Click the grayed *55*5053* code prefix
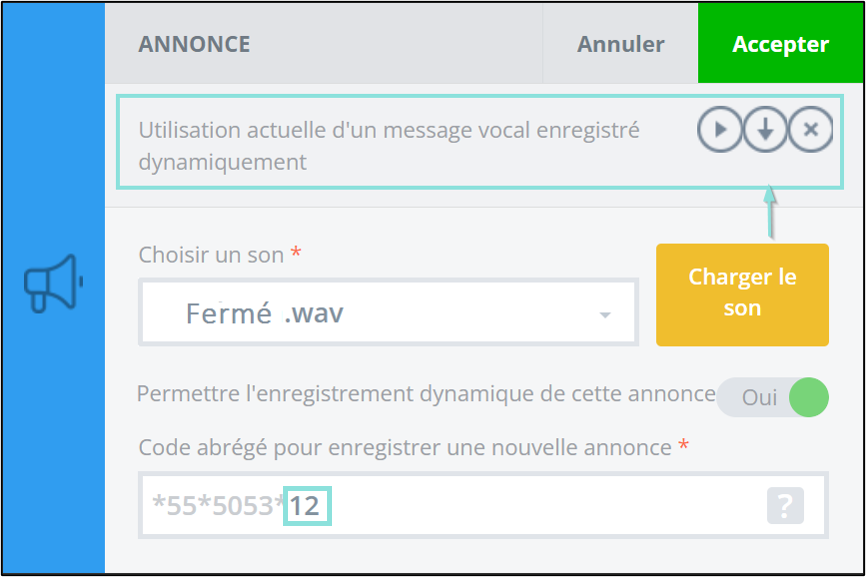The image size is (867, 578). pos(218,506)
